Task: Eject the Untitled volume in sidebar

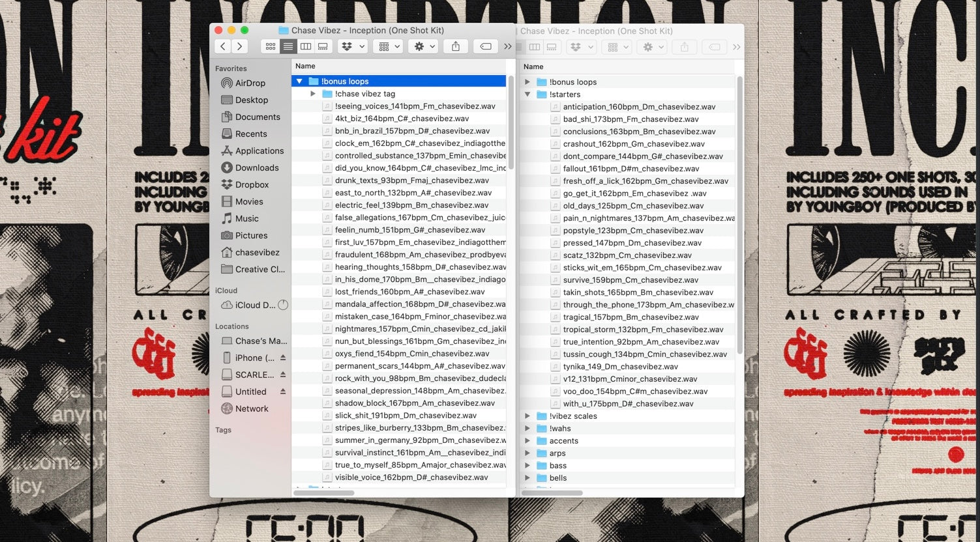Action: [283, 392]
